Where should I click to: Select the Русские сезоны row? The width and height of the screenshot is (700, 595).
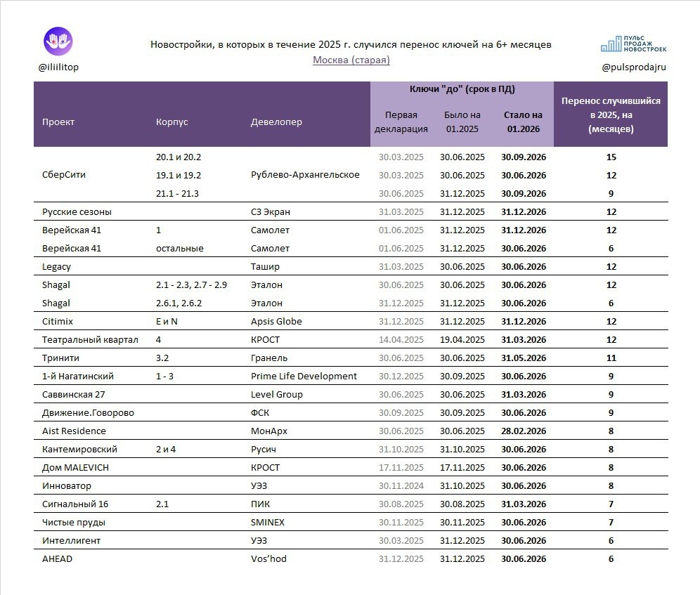pos(351,211)
